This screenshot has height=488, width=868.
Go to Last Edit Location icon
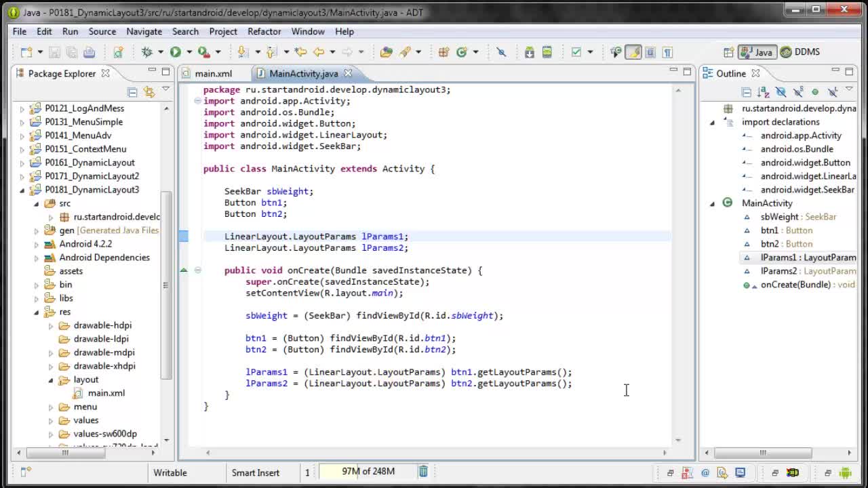pyautogui.click(x=301, y=52)
